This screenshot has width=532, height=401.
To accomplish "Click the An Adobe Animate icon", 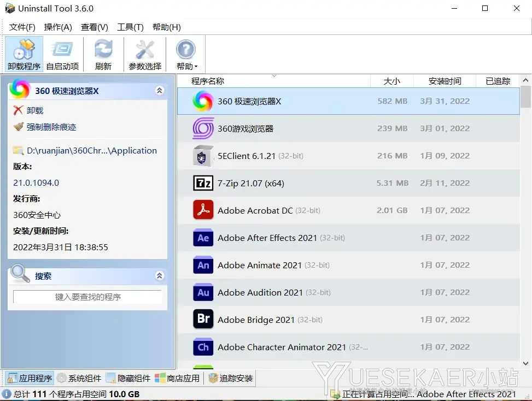I will [203, 265].
